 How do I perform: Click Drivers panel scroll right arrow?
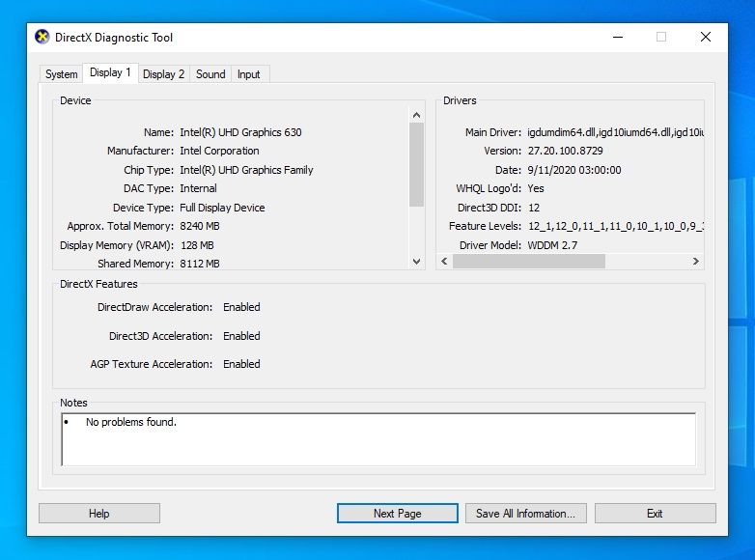696,261
